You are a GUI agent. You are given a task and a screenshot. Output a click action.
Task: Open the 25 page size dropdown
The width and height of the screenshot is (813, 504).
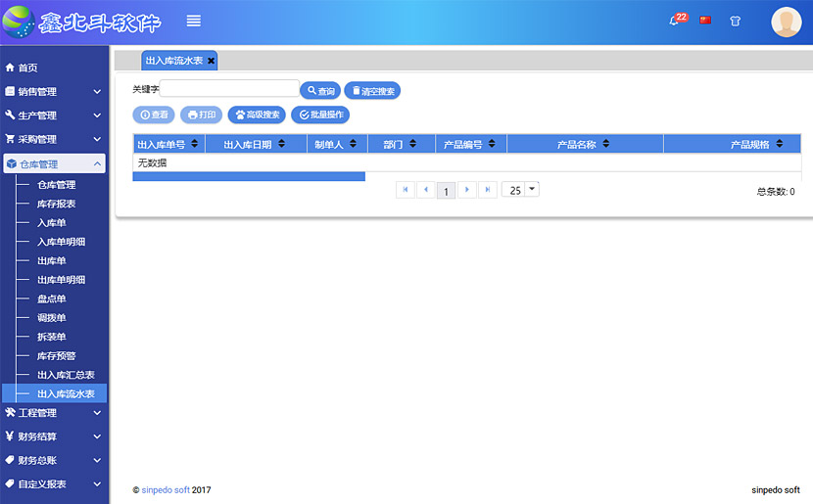tap(520, 190)
